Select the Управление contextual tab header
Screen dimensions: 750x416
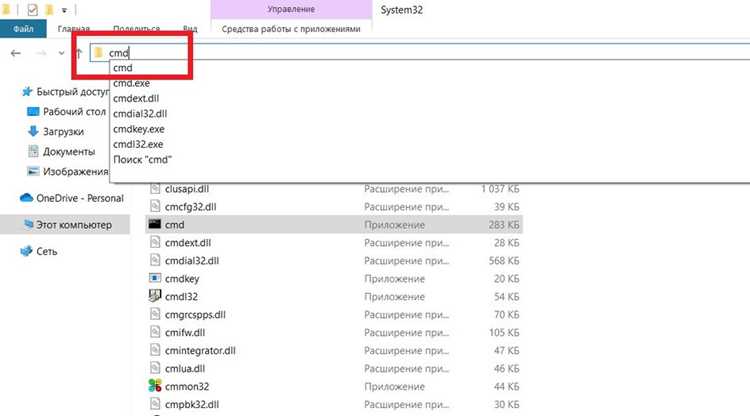point(291,10)
